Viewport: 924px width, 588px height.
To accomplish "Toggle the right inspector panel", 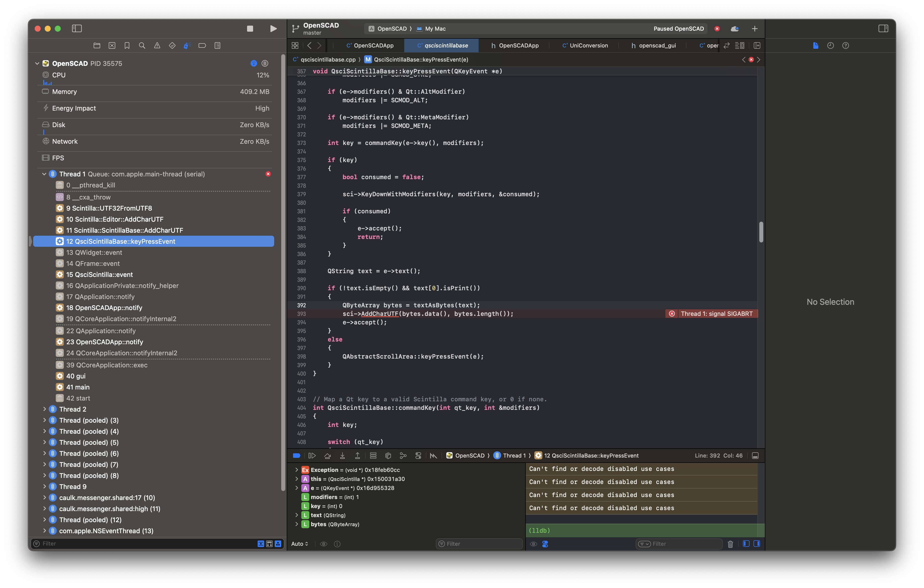I will pos(883,28).
